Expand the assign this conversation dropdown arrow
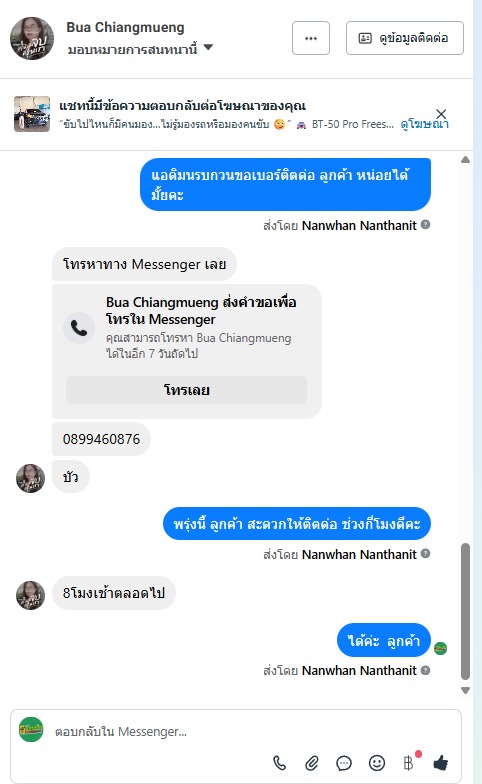 click(208, 48)
